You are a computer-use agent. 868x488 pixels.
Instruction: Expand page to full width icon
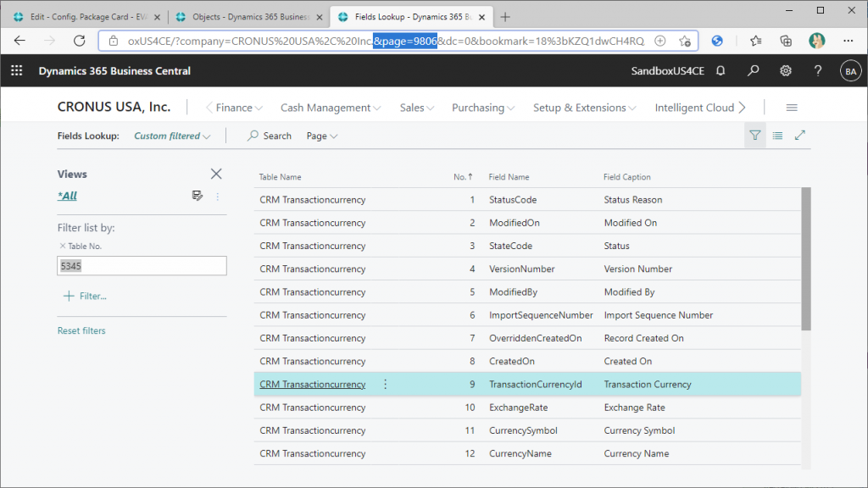[800, 136]
